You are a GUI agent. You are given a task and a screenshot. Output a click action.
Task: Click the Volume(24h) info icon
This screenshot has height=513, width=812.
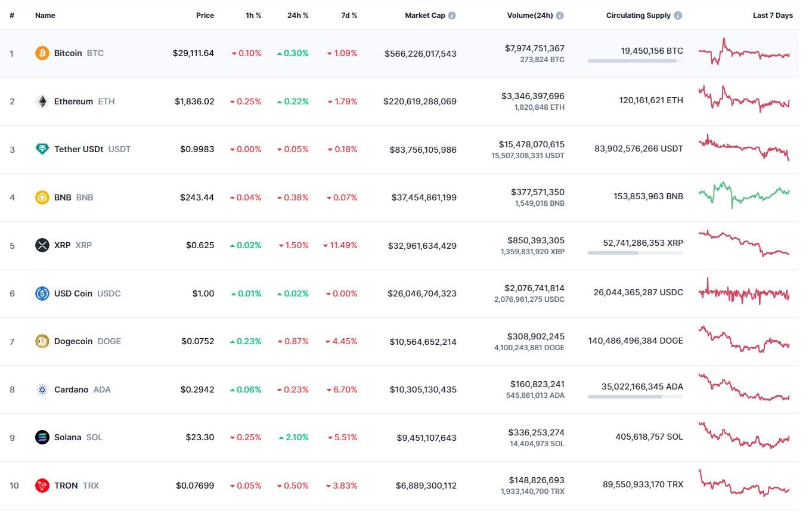click(560, 16)
